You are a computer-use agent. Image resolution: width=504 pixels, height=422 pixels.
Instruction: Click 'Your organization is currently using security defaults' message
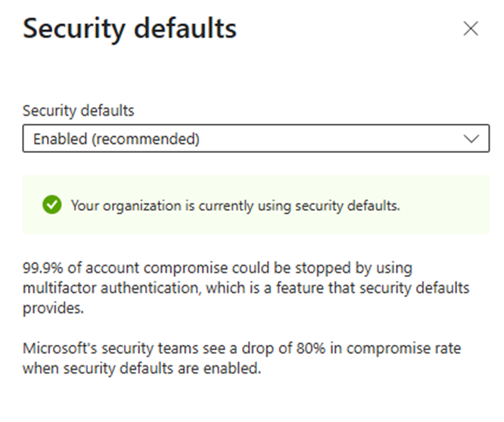[235, 206]
